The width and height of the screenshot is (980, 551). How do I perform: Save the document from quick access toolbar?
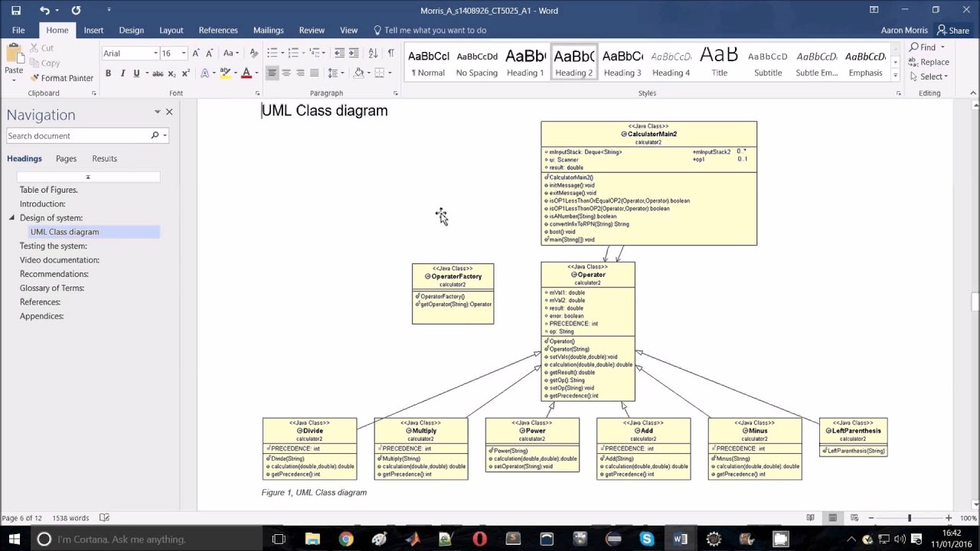[16, 10]
